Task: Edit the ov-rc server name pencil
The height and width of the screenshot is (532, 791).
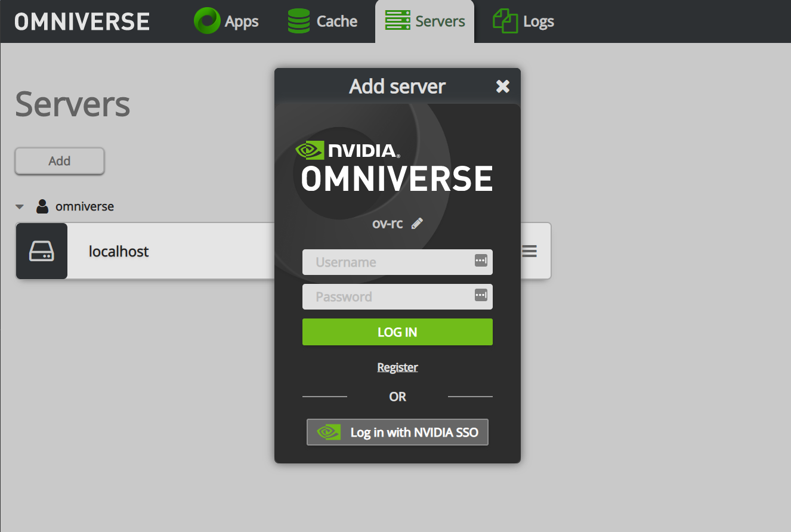Action: click(x=418, y=223)
